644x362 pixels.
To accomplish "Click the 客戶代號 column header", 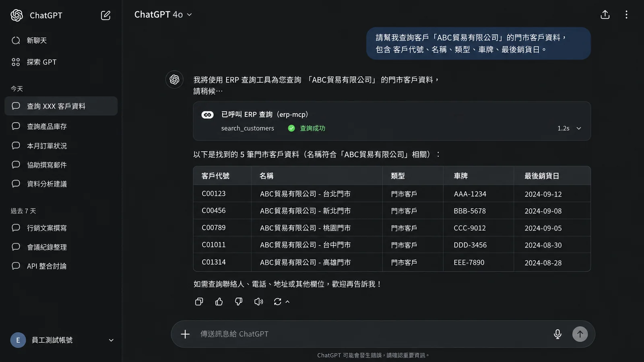I will [x=215, y=176].
